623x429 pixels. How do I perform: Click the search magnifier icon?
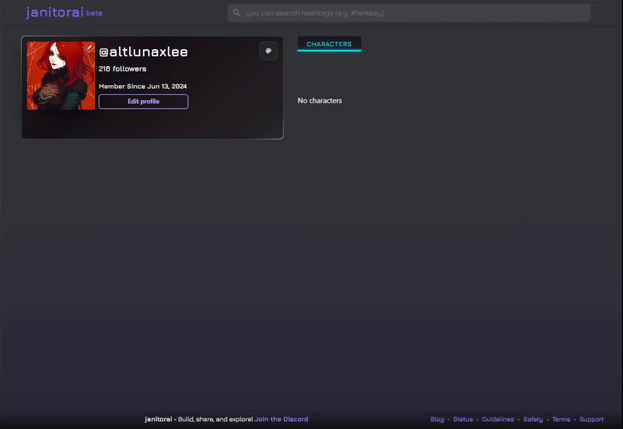pos(237,13)
